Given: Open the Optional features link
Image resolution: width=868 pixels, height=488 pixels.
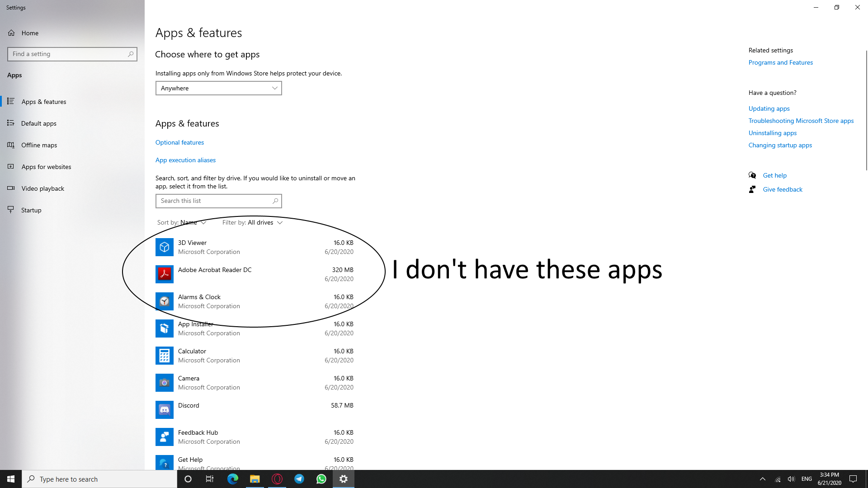Looking at the screenshot, I should tap(179, 142).
